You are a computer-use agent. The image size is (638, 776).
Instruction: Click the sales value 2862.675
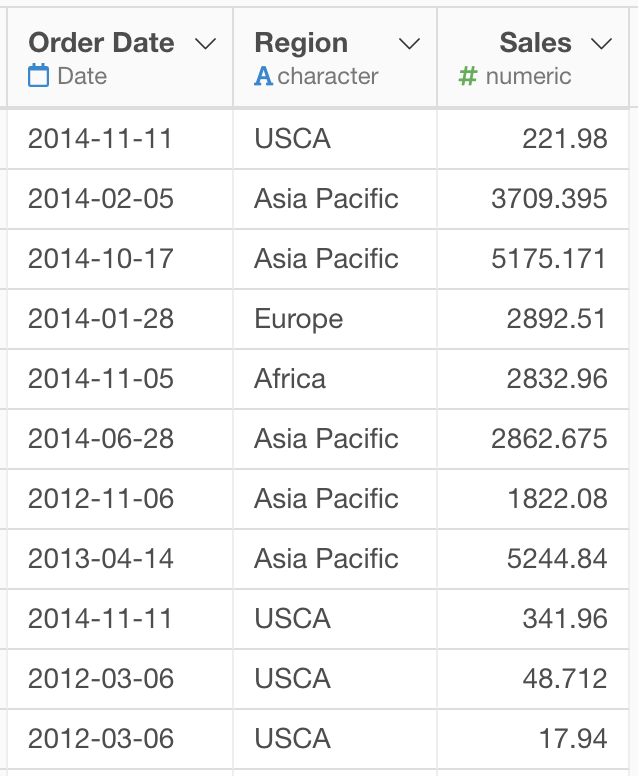point(549,439)
